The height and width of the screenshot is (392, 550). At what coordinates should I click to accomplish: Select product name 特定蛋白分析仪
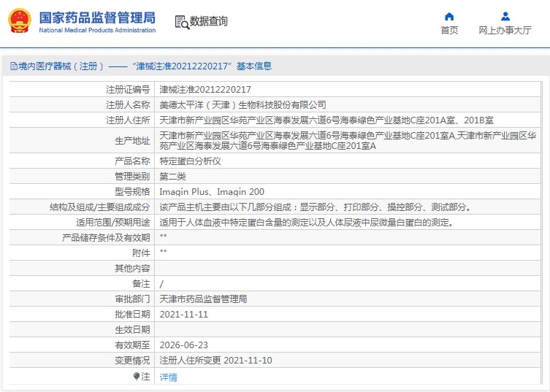pos(190,161)
